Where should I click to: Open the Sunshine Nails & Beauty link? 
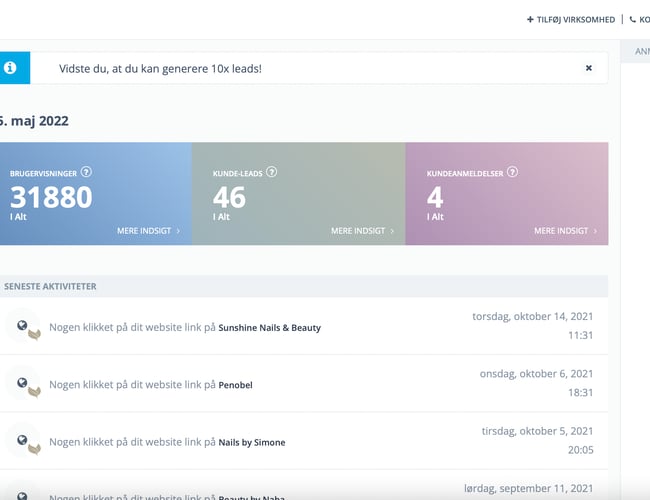click(x=269, y=327)
